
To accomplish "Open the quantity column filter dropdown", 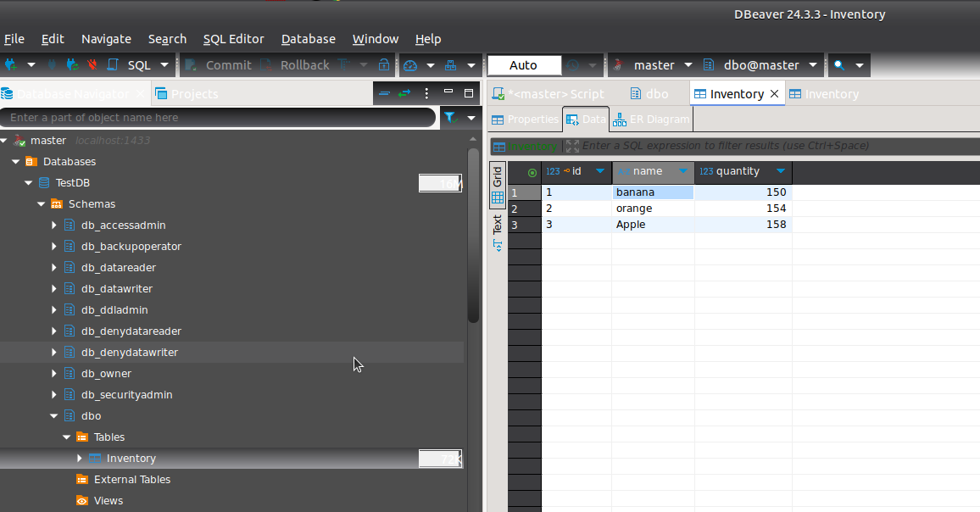I will (x=781, y=172).
